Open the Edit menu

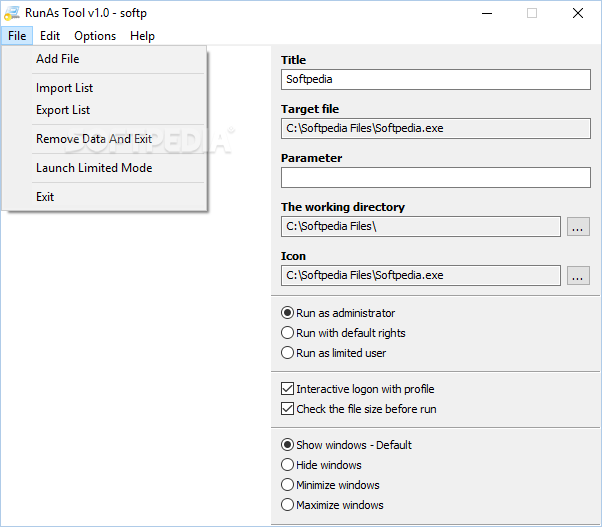click(x=50, y=36)
